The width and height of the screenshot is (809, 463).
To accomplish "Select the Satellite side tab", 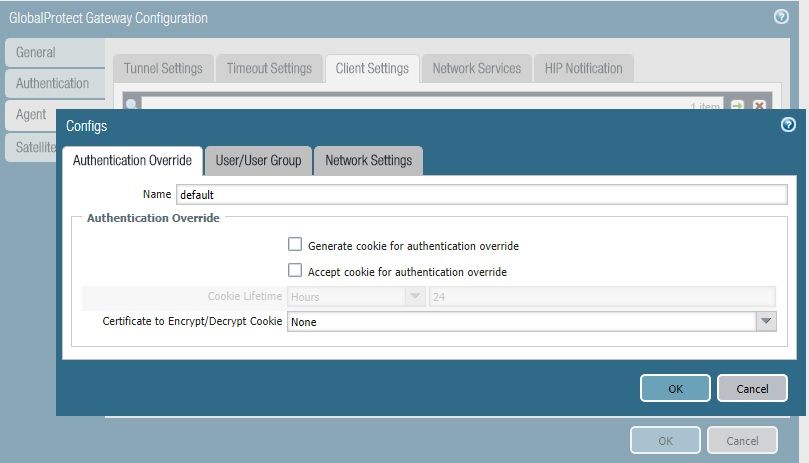I will (30, 147).
